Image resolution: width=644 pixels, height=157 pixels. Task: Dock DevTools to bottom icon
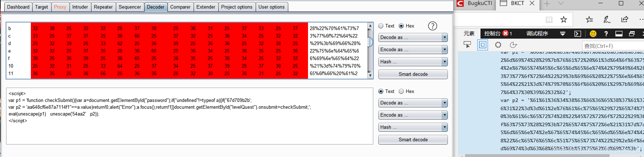tap(619, 34)
